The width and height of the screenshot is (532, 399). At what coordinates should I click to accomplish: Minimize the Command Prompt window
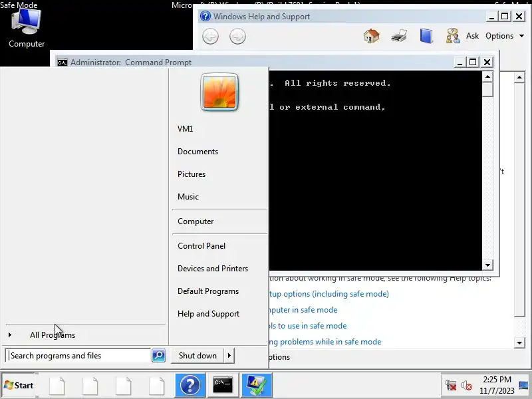point(460,62)
